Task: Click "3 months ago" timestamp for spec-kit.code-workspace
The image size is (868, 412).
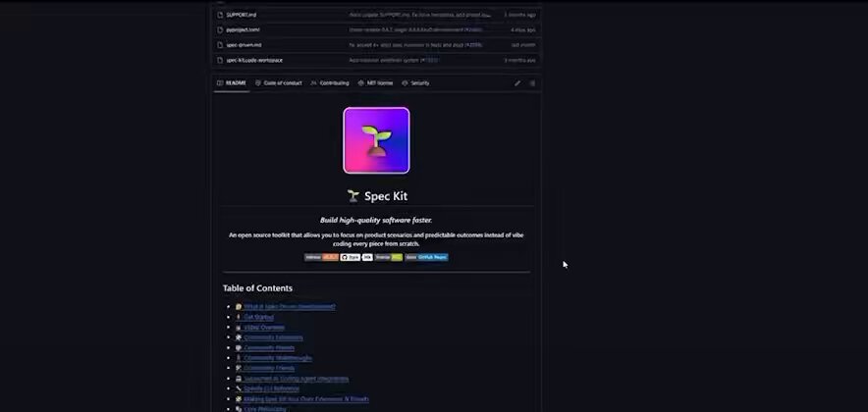Action: coord(519,60)
